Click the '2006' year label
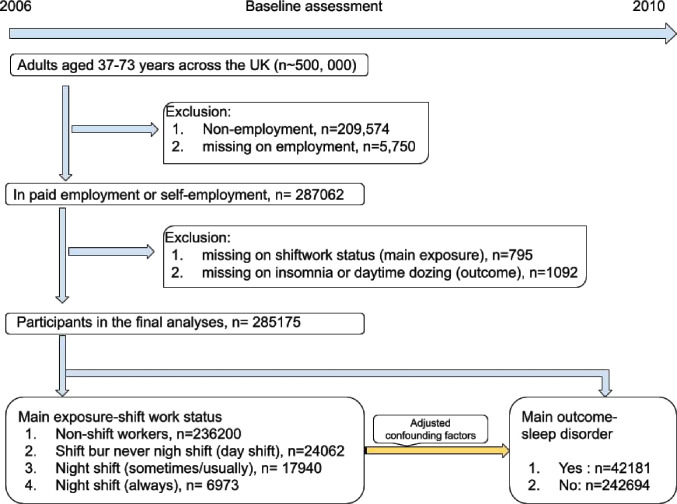This screenshot has width=677, height=504. [x=16, y=6]
